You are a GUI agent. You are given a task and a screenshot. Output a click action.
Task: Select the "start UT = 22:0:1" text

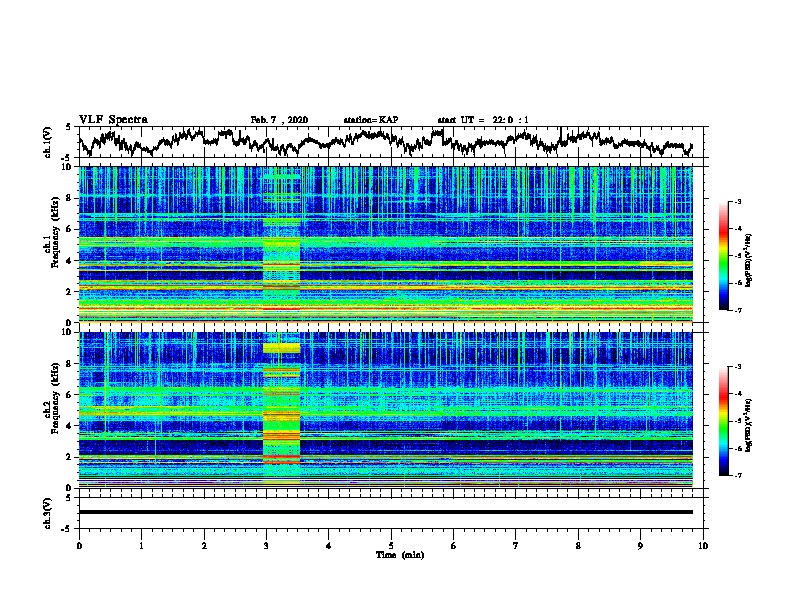[483, 120]
